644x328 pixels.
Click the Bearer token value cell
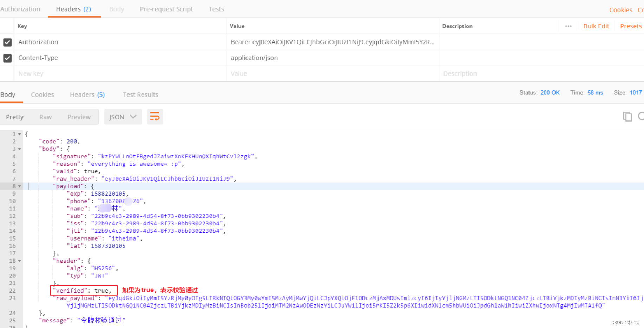click(333, 42)
